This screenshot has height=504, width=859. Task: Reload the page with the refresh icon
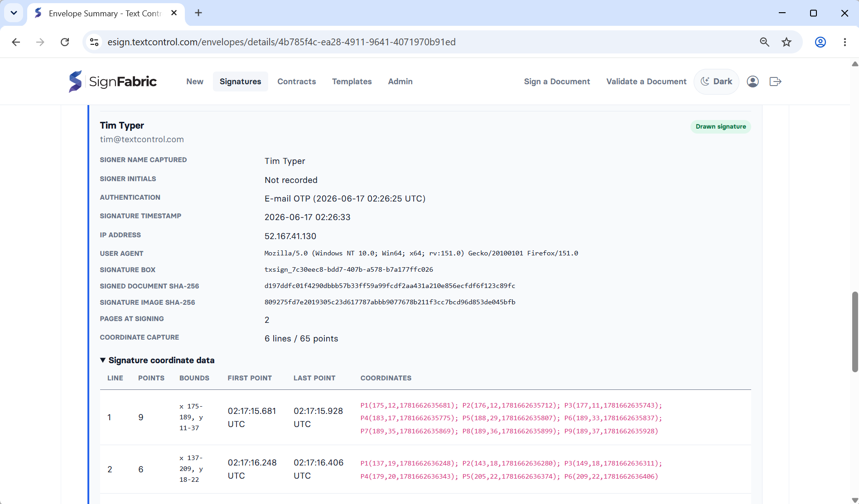click(x=65, y=42)
